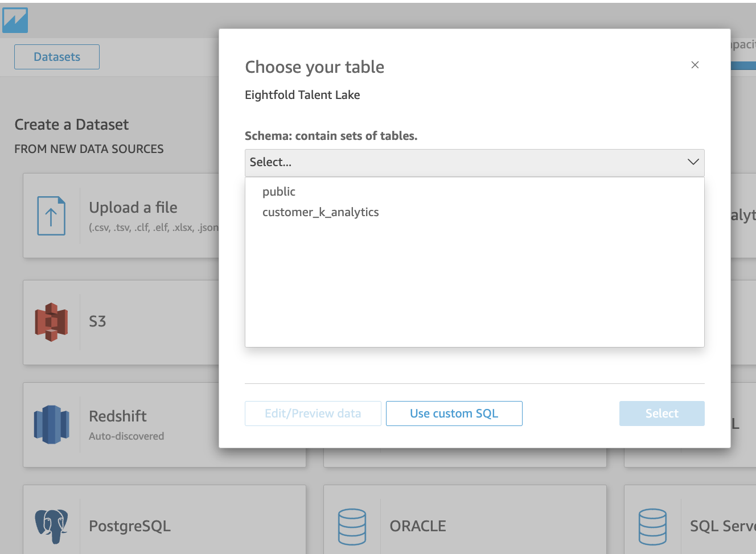
Task: Click the SQL Server database icon
Action: click(652, 527)
